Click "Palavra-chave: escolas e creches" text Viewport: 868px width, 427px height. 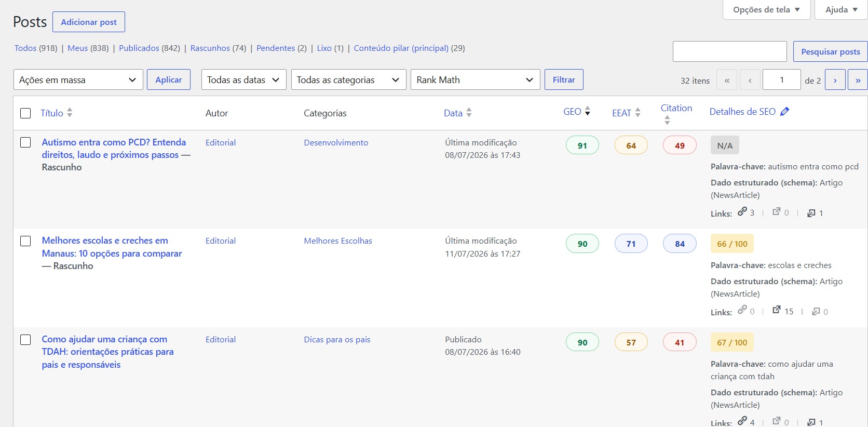click(771, 265)
